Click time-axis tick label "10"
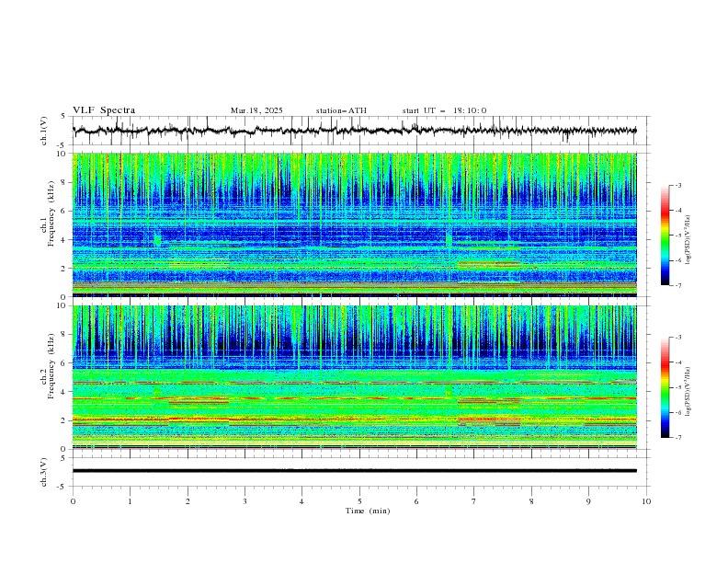The width and height of the screenshot is (728, 563). click(646, 501)
